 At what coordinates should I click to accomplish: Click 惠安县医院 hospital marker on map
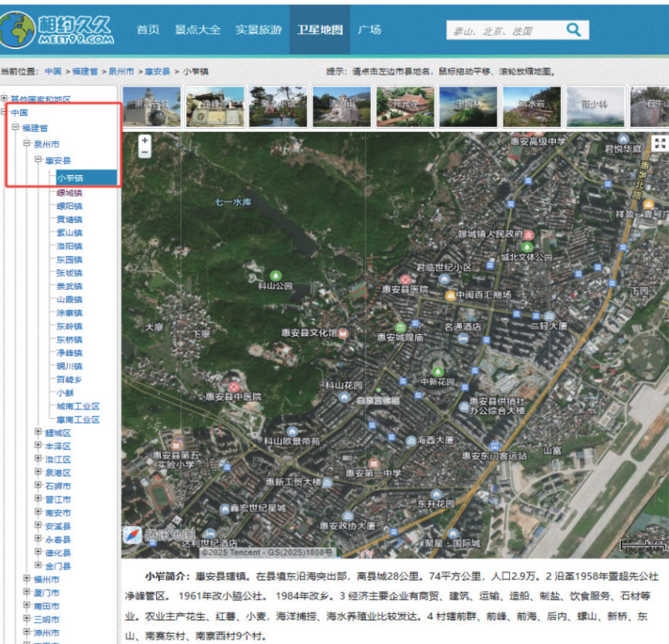[x=406, y=280]
